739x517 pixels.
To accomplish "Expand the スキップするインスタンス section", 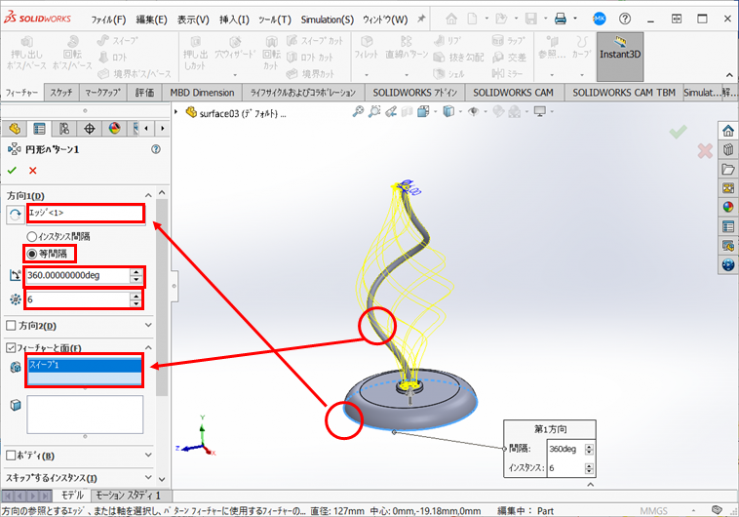I will click(149, 478).
